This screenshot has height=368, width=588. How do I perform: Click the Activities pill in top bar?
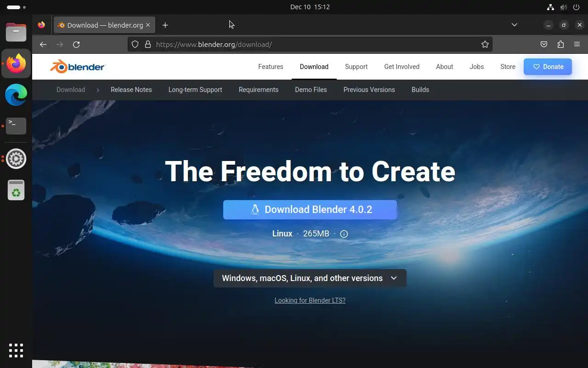[17, 7]
